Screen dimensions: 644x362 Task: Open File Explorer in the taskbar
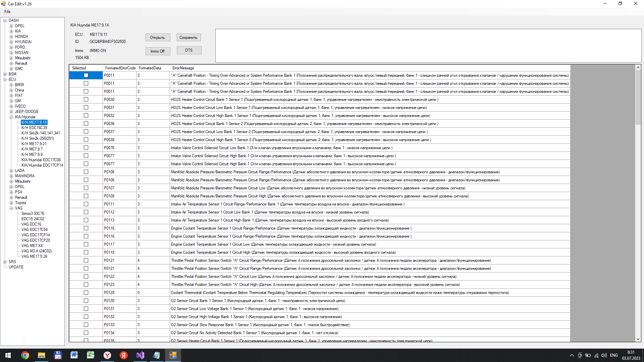41,355
